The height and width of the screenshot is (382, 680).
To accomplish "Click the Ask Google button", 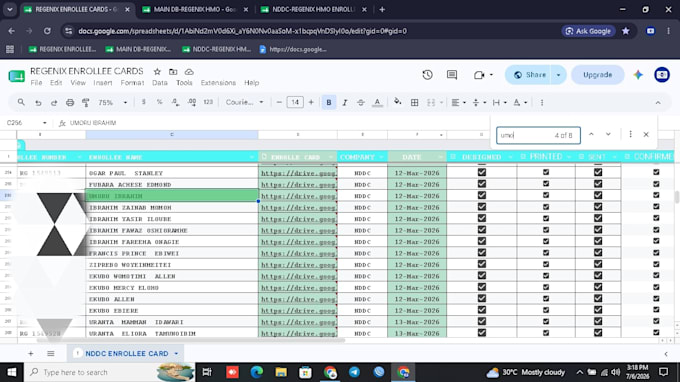I will 588,31.
